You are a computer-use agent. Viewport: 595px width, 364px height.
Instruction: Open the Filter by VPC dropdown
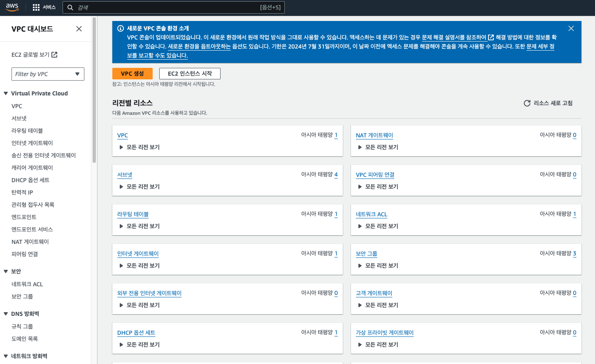48,74
